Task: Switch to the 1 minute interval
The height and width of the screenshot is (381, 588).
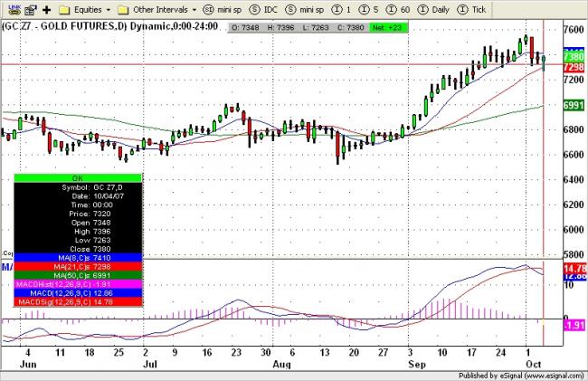Action: point(341,10)
